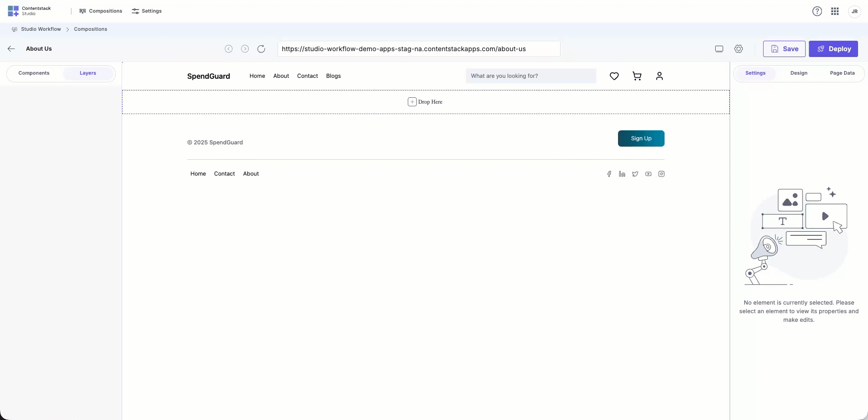Click inside the preview URL field
The image size is (868, 420).
point(418,49)
